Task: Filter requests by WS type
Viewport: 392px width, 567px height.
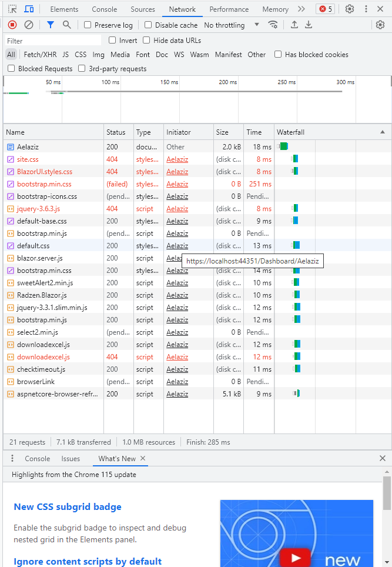Action: click(179, 55)
